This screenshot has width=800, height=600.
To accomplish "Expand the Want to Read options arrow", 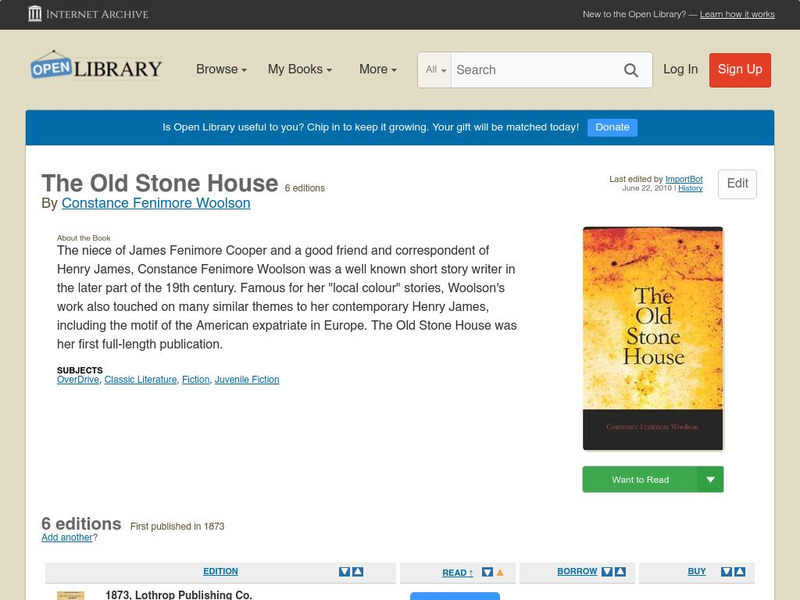I will (710, 479).
